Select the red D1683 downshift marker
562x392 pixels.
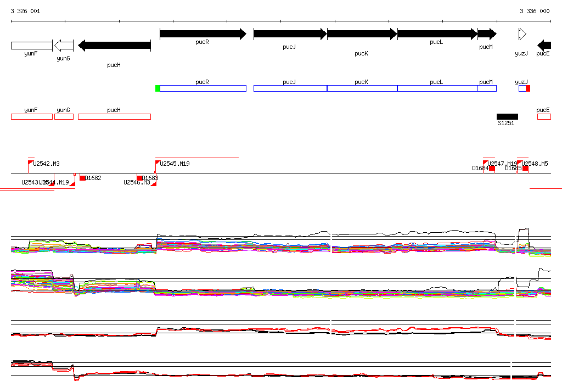tap(140, 178)
